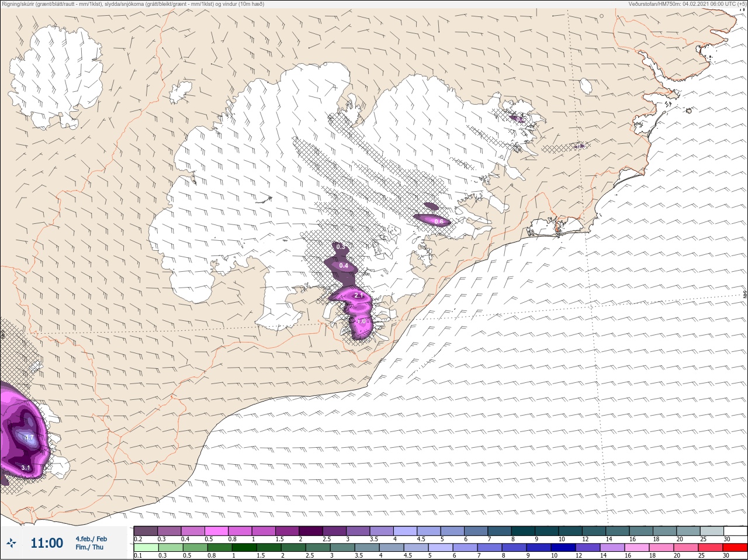Screen dimensions: 748x560
Task: Pick the dusky purple first swatch of upper legend
Action: pos(146,531)
